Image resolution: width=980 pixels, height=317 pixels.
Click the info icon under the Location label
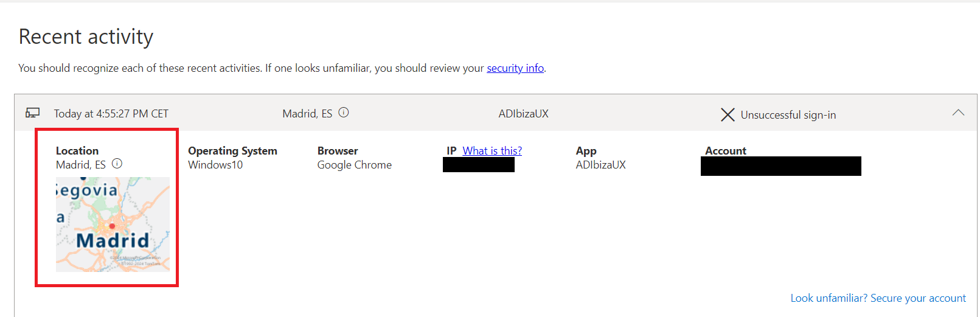click(x=117, y=164)
